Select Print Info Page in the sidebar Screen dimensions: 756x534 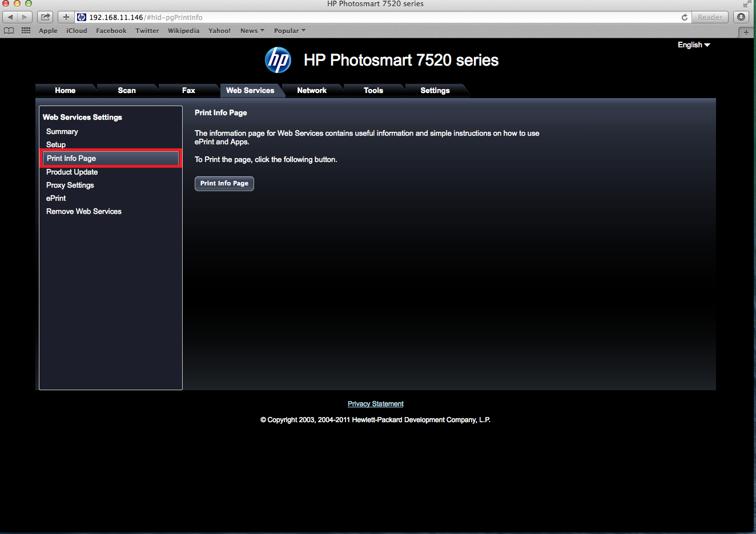111,158
